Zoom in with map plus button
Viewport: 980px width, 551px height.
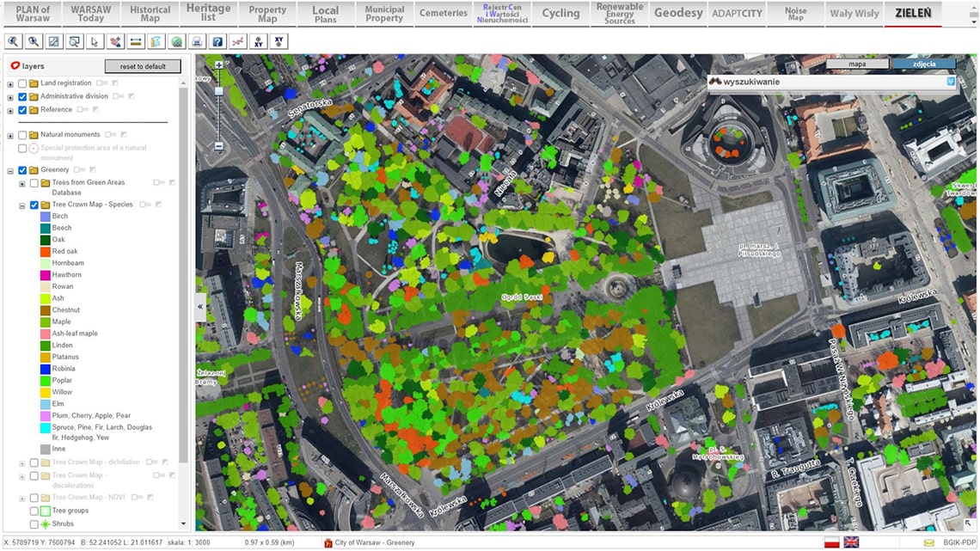coord(218,65)
